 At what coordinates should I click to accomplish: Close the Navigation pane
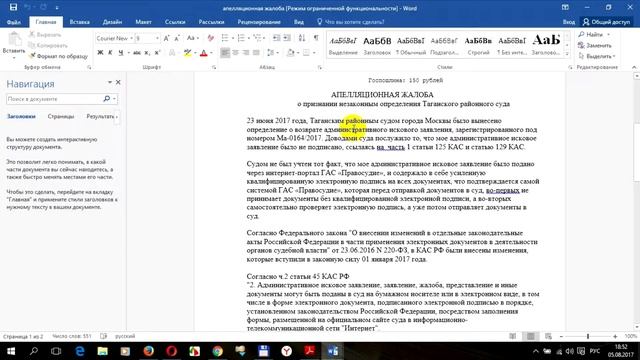point(118,82)
